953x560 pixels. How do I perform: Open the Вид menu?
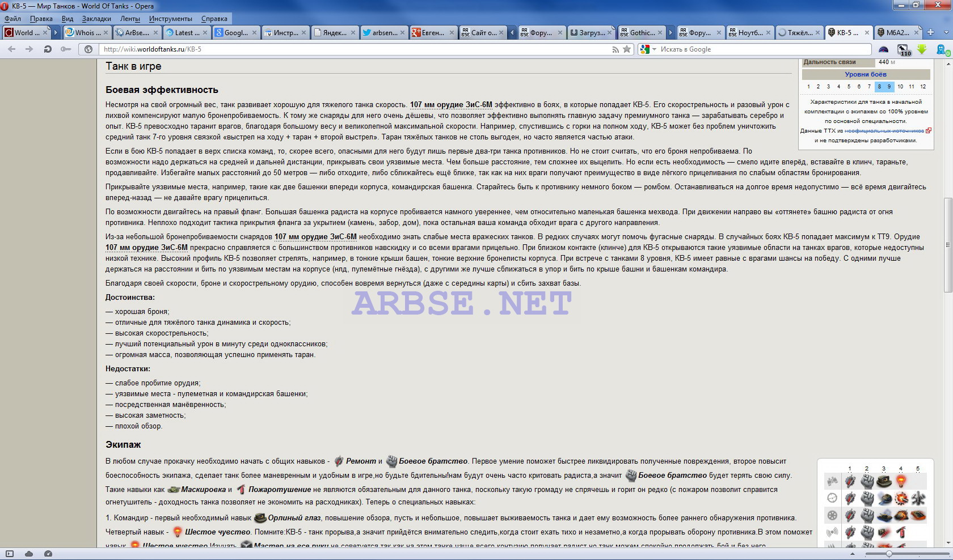(68, 19)
